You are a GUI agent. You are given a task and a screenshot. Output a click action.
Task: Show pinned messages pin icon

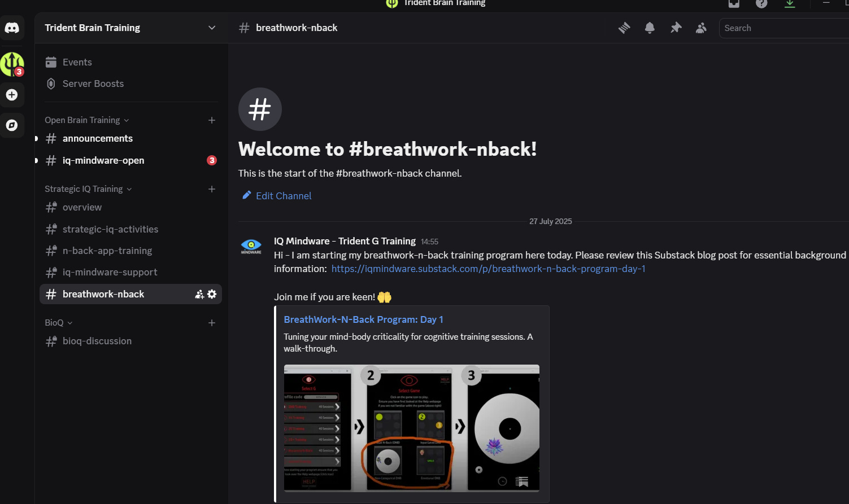(676, 28)
